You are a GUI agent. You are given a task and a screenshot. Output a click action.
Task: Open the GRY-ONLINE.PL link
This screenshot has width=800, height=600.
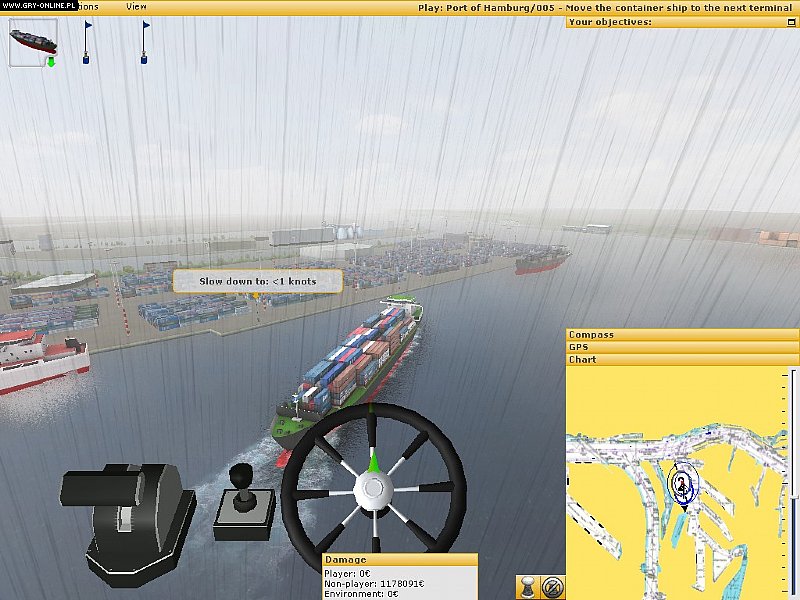37,5
